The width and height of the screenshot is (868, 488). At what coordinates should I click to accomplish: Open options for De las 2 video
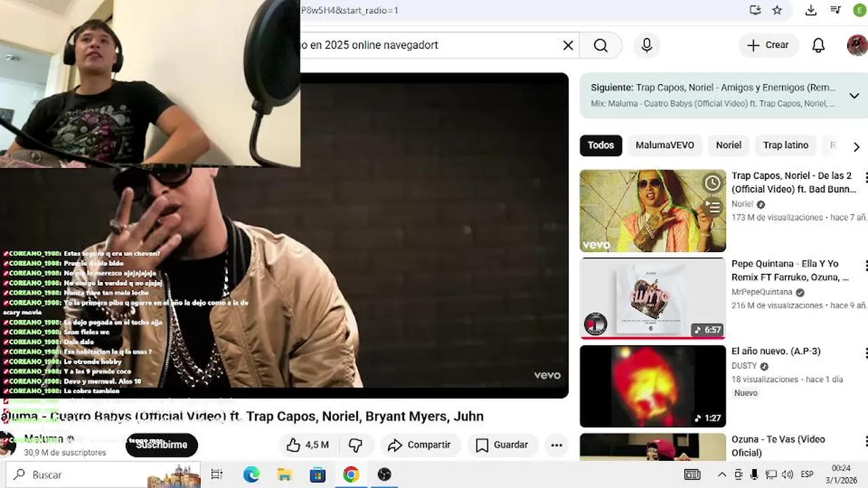point(865,178)
